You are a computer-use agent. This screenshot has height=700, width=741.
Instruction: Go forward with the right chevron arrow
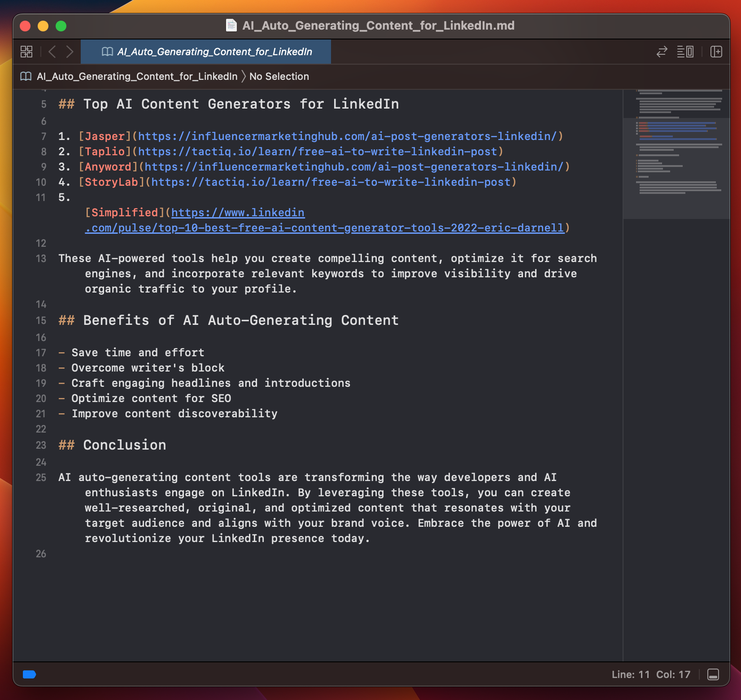70,52
